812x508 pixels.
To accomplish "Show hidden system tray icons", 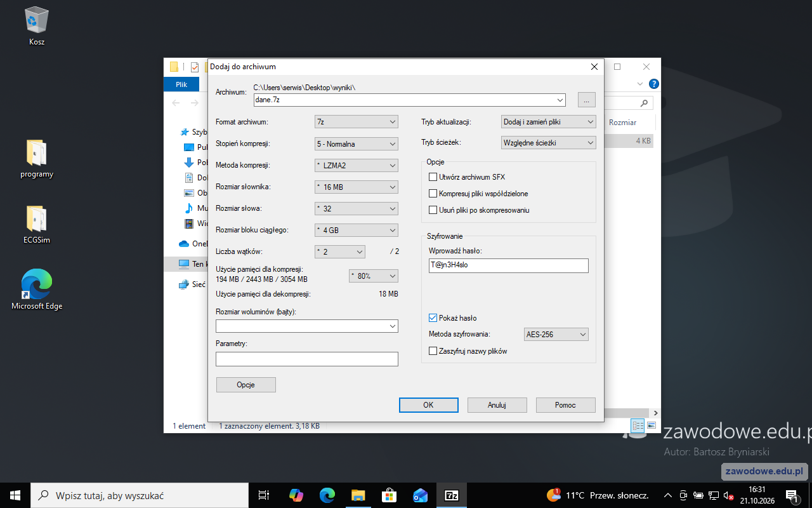I will pyautogui.click(x=667, y=495).
